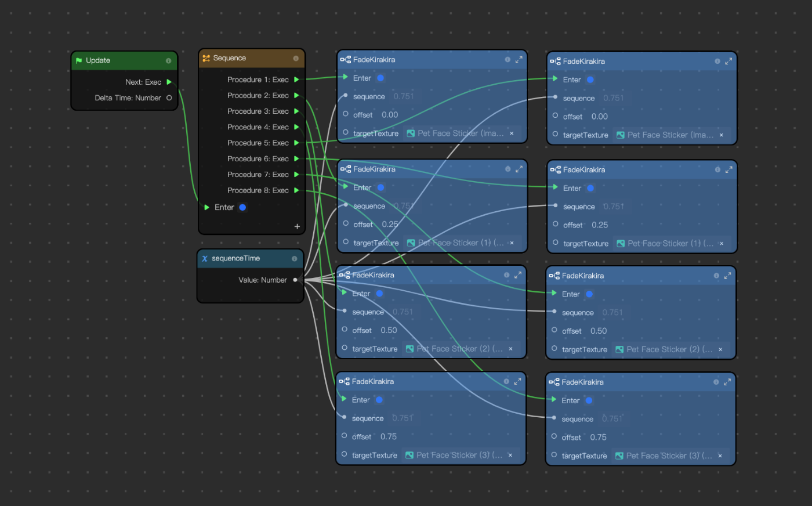The height and width of the screenshot is (506, 812).
Task: Click the Procedure 3: Exec output port
Action: click(x=296, y=111)
